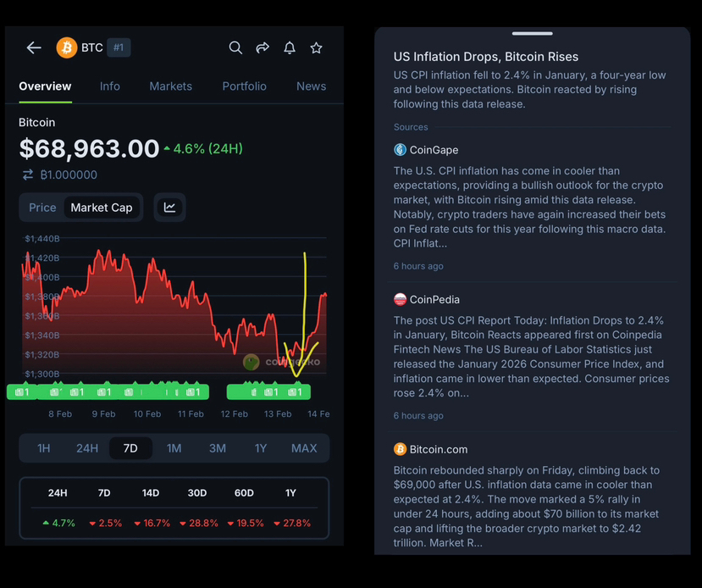The height and width of the screenshot is (588, 702).
Task: Toggle chart to Market Cap view
Action: click(102, 208)
